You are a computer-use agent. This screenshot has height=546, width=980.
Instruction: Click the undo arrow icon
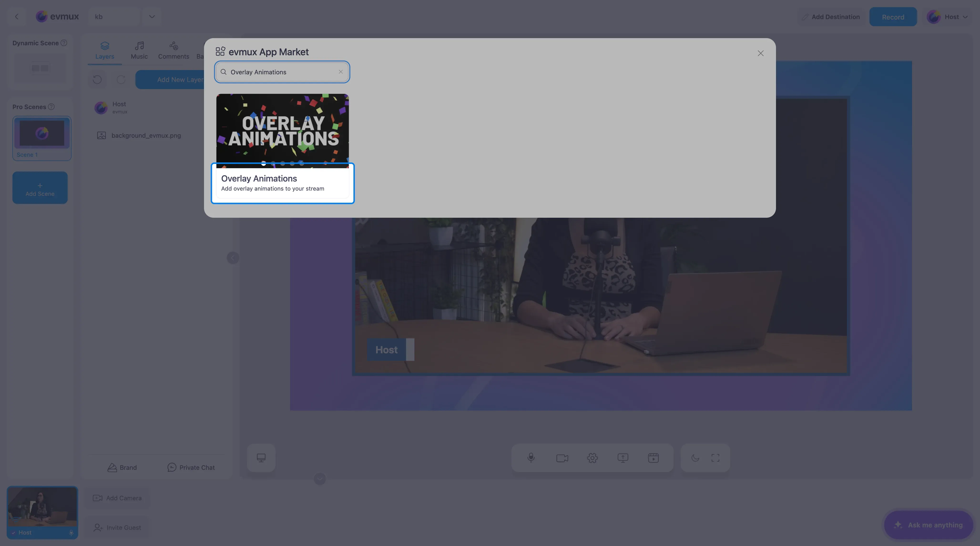pos(97,80)
